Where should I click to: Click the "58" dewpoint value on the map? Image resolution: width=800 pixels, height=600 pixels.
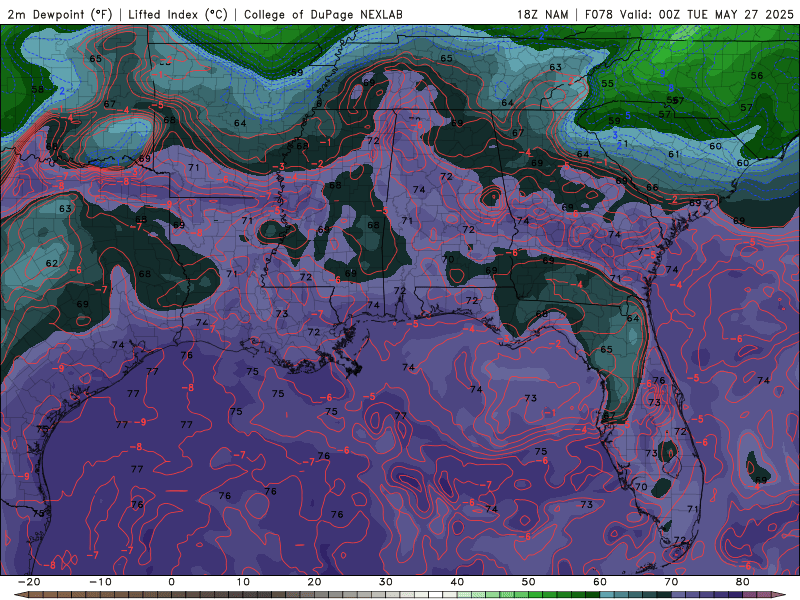click(38, 90)
